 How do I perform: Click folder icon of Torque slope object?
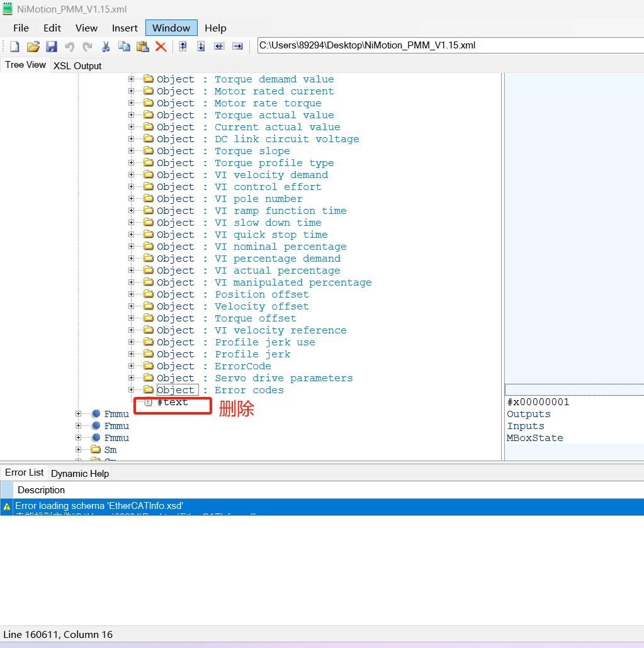[x=149, y=151]
